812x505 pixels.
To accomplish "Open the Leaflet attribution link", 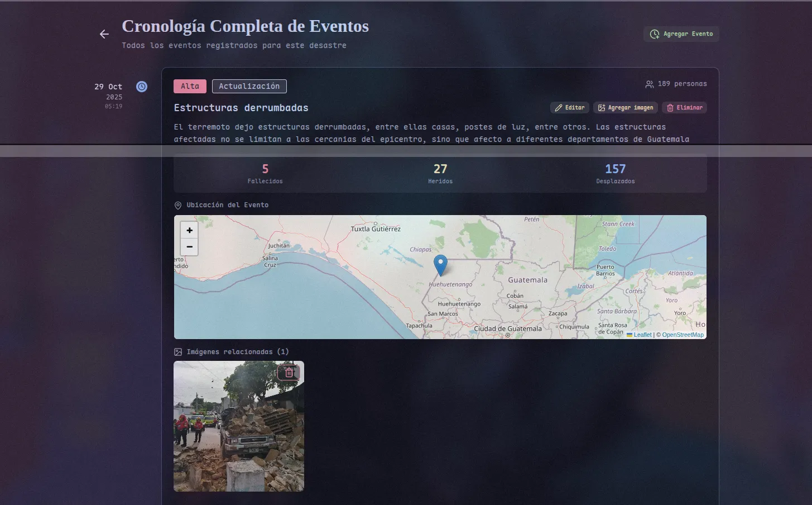I will [x=642, y=335].
